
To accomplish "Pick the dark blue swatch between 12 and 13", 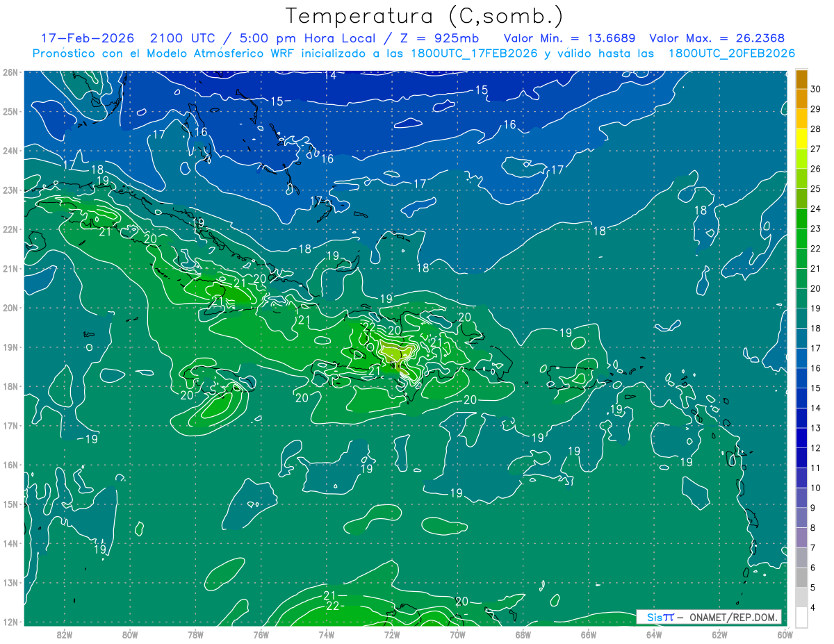I will [801, 438].
